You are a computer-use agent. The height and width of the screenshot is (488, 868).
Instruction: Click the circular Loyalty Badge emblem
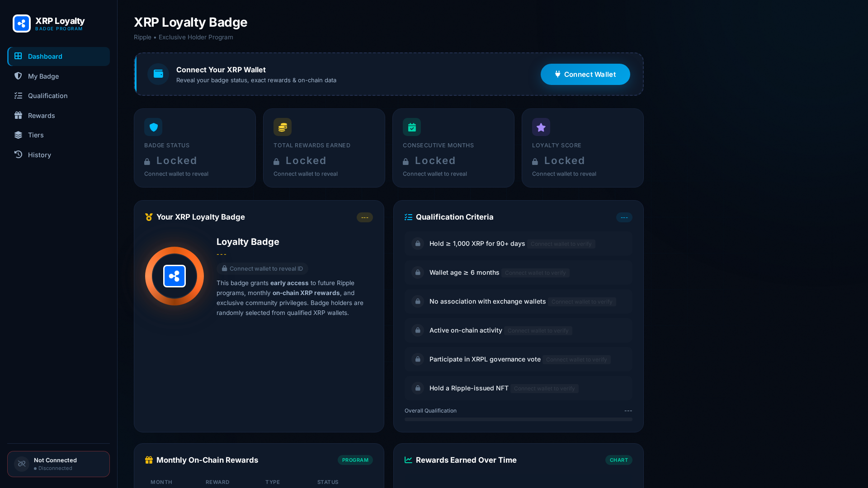click(175, 276)
